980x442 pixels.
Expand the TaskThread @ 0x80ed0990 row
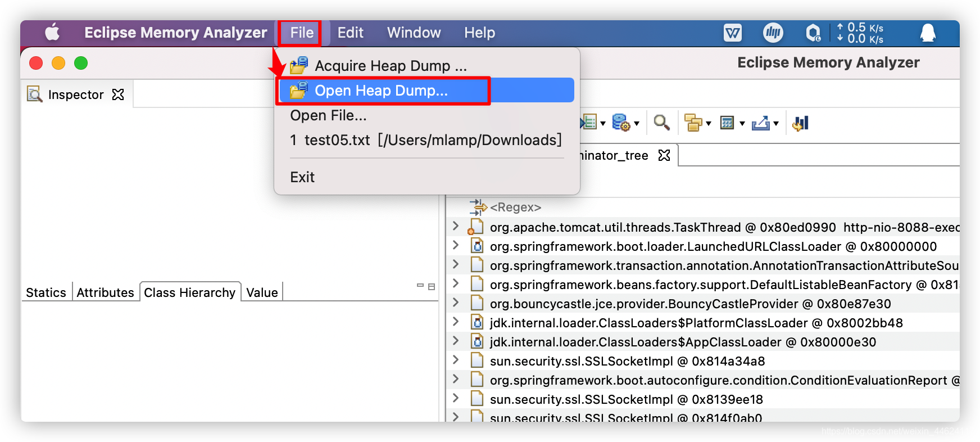[x=456, y=226]
